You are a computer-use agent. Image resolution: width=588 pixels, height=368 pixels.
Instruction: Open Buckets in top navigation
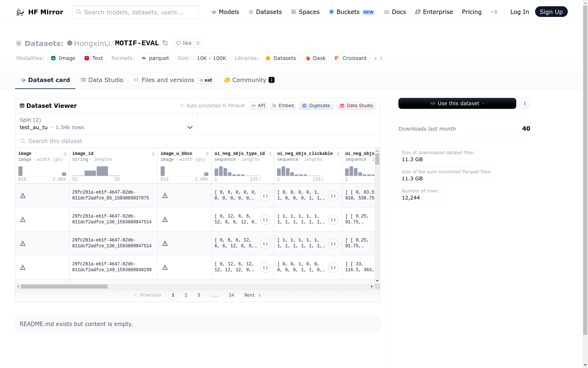point(352,12)
